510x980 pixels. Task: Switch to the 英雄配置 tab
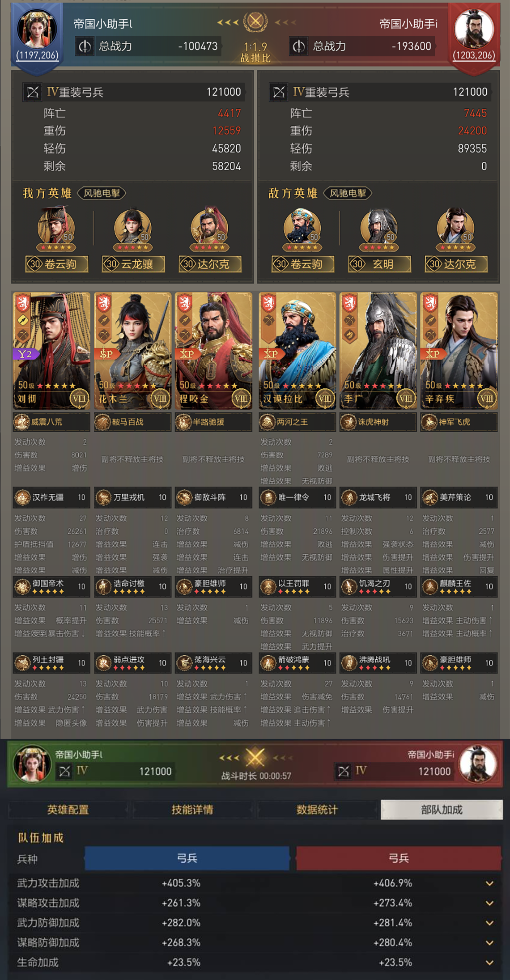coord(68,810)
